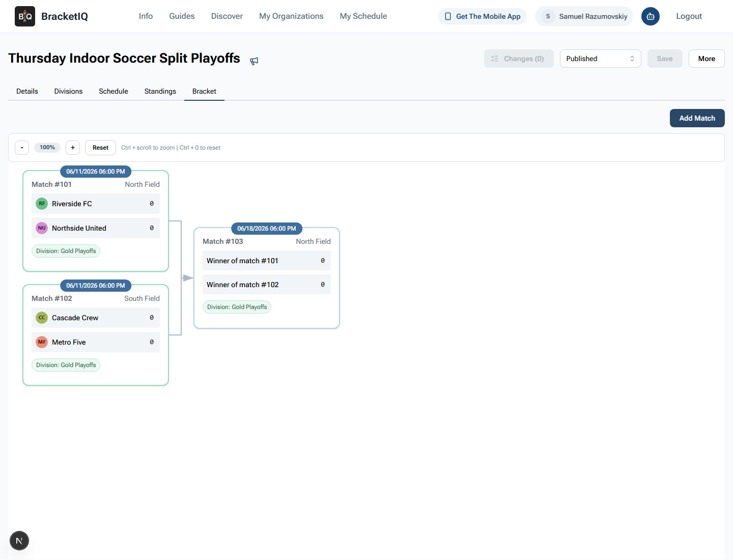This screenshot has height=560, width=733.
Task: Click the Add Match button
Action: pyautogui.click(x=697, y=118)
